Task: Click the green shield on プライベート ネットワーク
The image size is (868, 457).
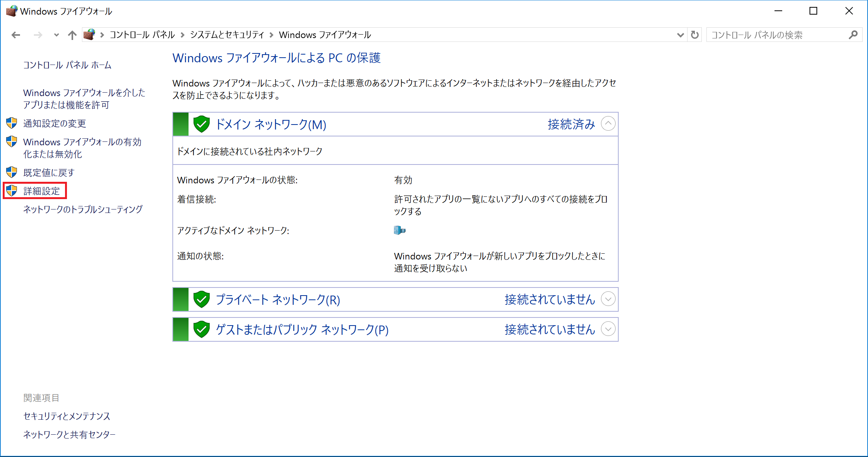Action: (201, 299)
